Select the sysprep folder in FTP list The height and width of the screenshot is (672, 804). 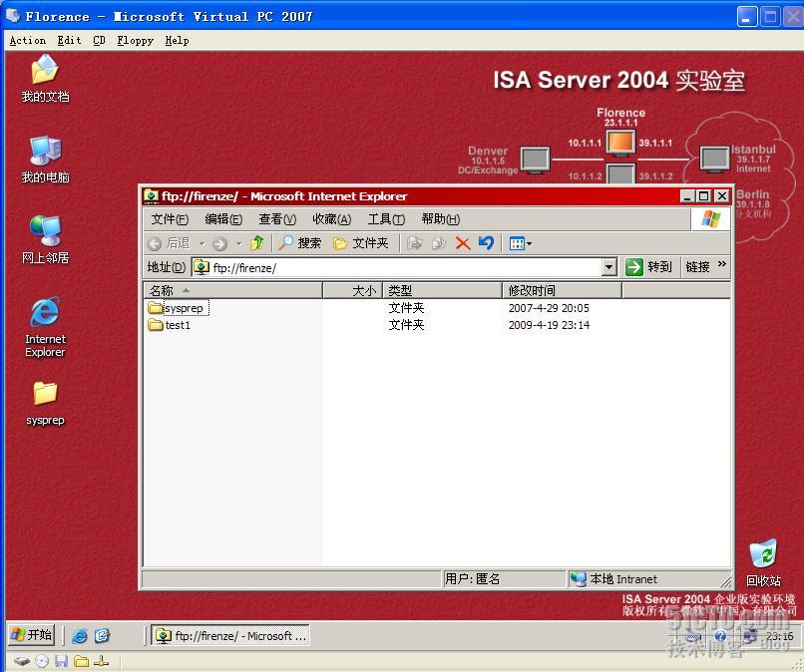click(x=177, y=308)
